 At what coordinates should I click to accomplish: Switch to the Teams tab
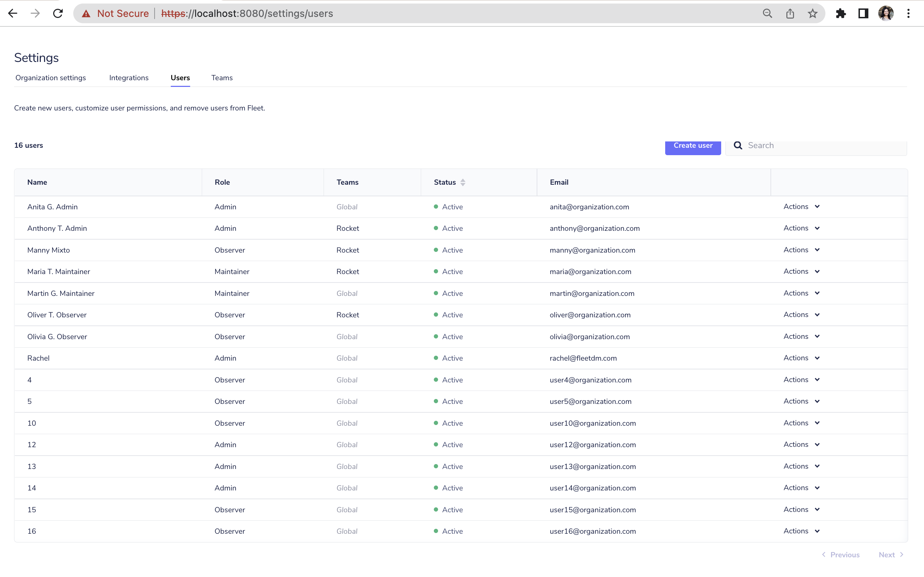(222, 77)
